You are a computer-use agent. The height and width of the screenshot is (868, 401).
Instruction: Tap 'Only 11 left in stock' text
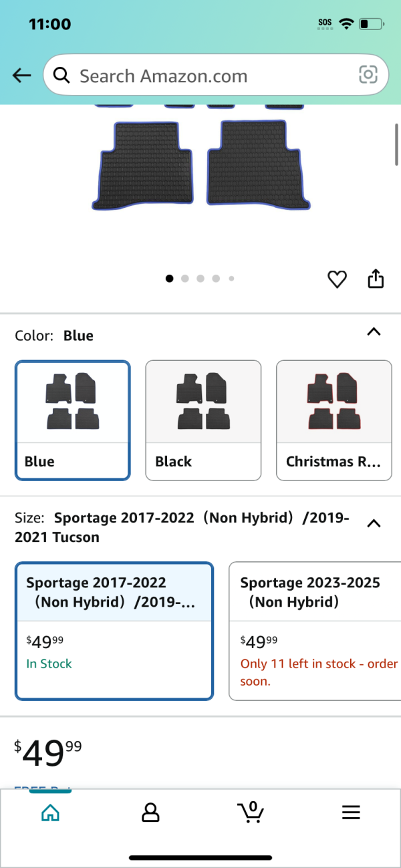(x=319, y=673)
